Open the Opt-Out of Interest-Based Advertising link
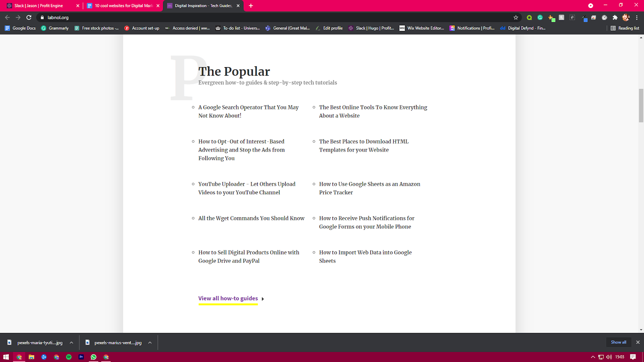 [242, 150]
